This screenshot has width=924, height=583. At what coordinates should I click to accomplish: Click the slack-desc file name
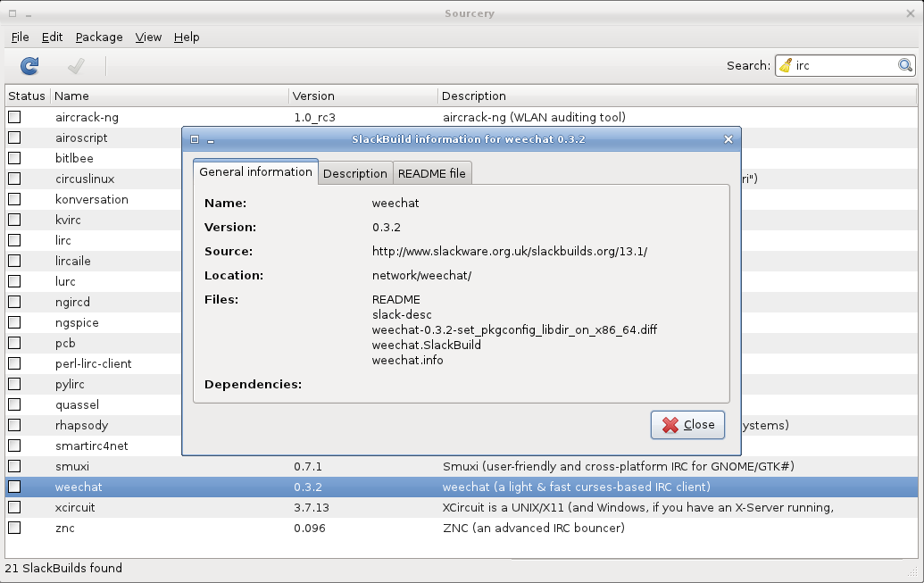[x=402, y=315]
